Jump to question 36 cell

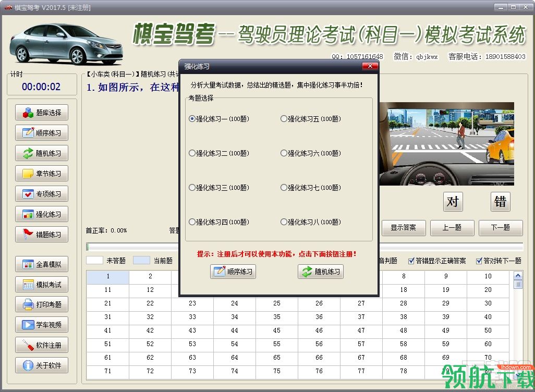point(319,317)
